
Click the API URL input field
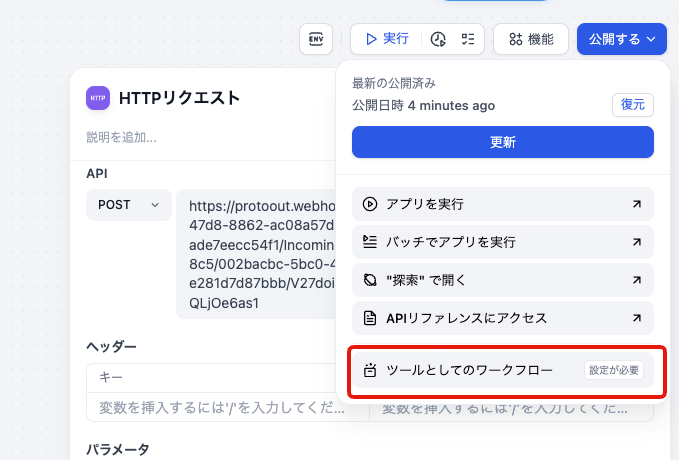(x=256, y=254)
